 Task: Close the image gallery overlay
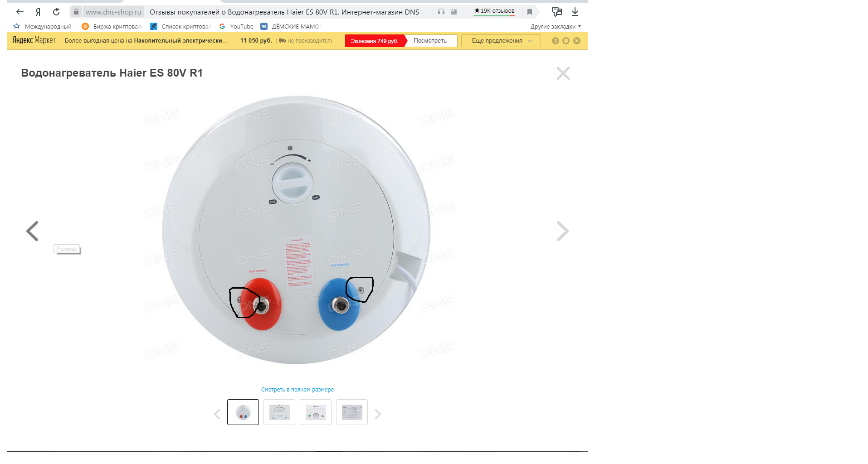(x=563, y=73)
